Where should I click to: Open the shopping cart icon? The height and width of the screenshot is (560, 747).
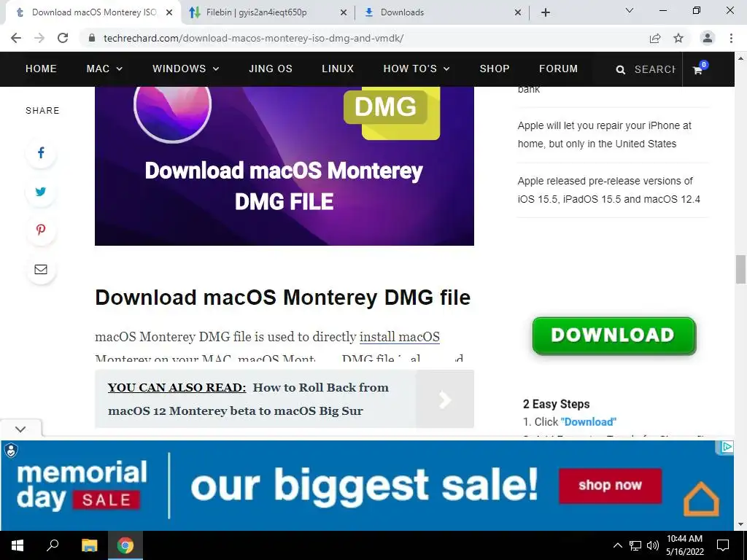coord(698,69)
